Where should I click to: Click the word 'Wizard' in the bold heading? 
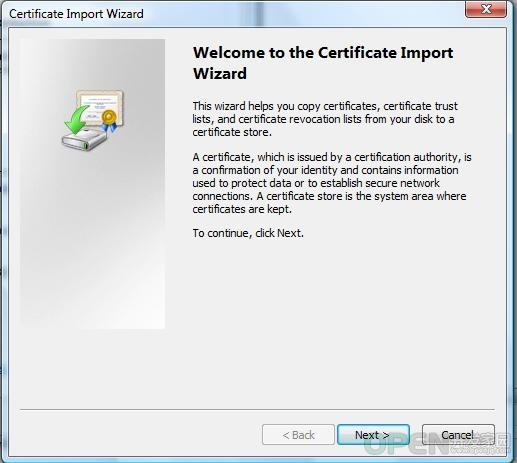click(220, 73)
